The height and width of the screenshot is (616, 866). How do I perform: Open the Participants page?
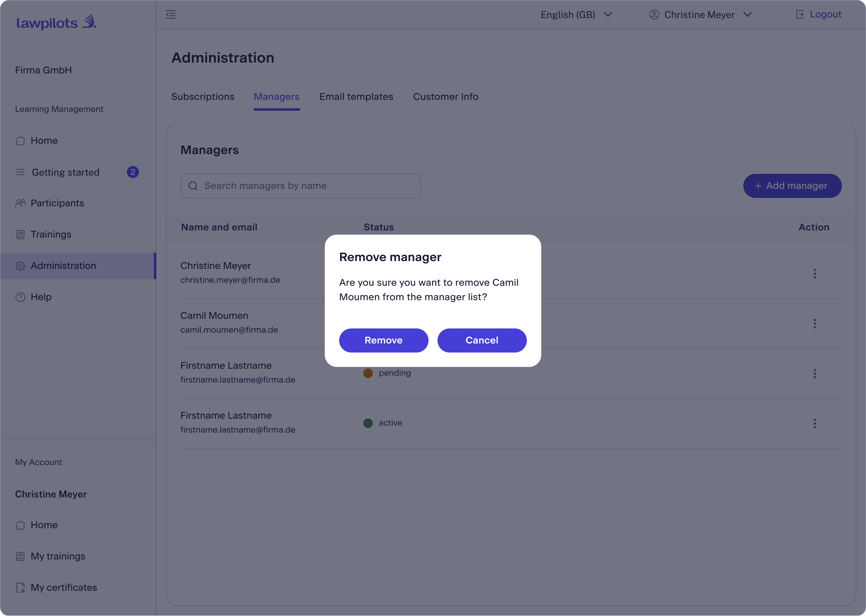[57, 203]
